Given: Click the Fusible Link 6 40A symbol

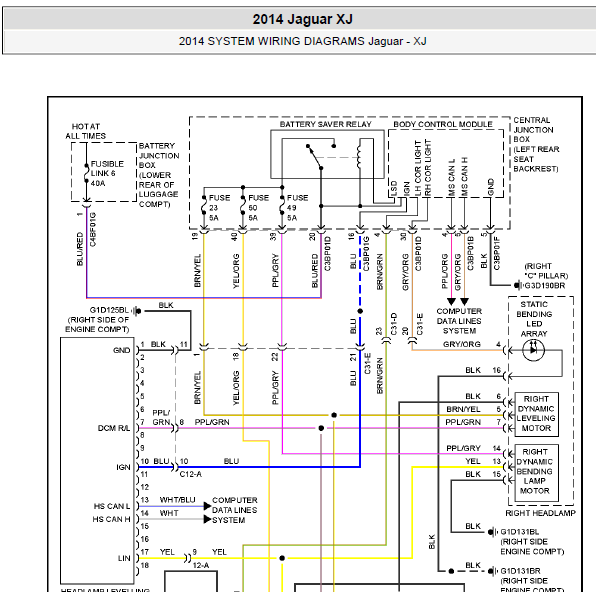Looking at the screenshot, I should point(87,174).
